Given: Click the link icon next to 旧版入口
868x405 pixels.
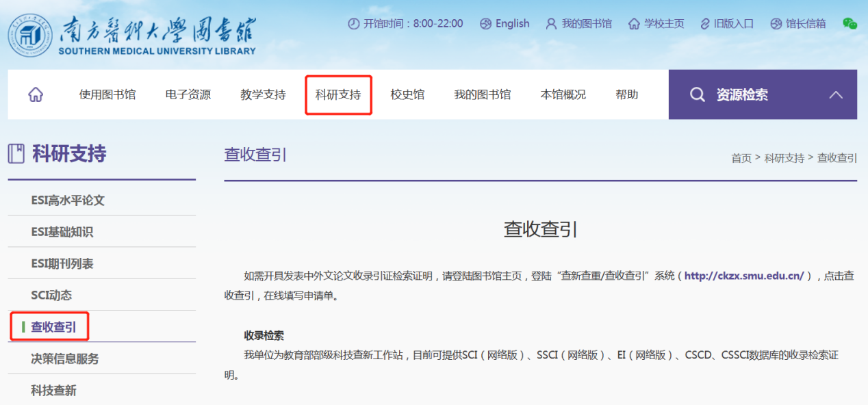Looking at the screenshot, I should coord(705,24).
